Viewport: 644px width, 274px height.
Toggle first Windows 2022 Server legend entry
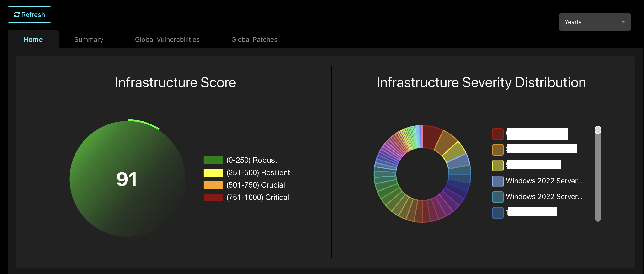tap(544, 181)
